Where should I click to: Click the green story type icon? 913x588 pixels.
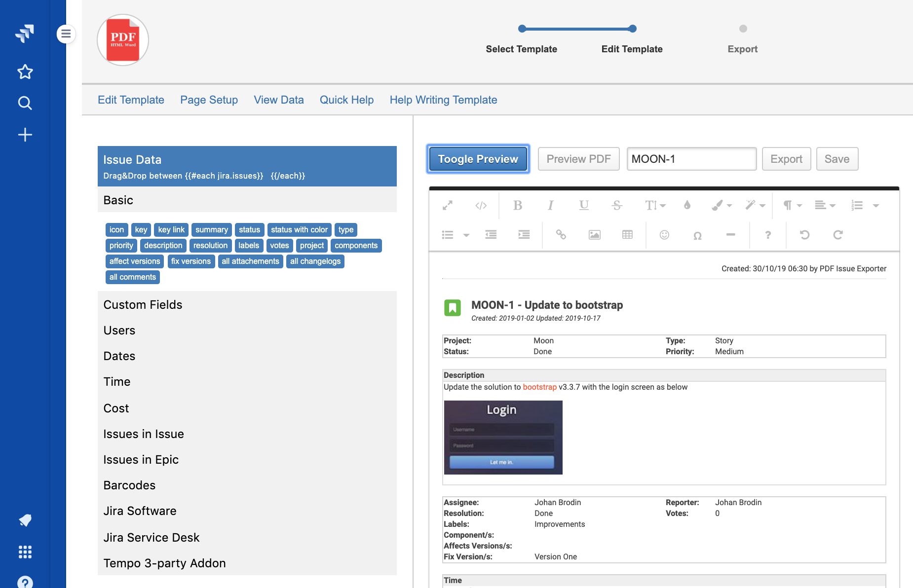pos(452,308)
